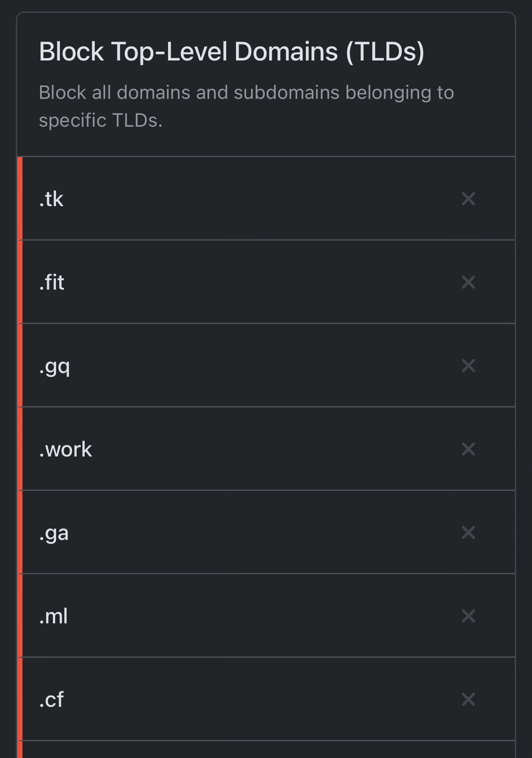Remove .gq from the blocked TLDs
Screen dimensions: 532x758
468,366
